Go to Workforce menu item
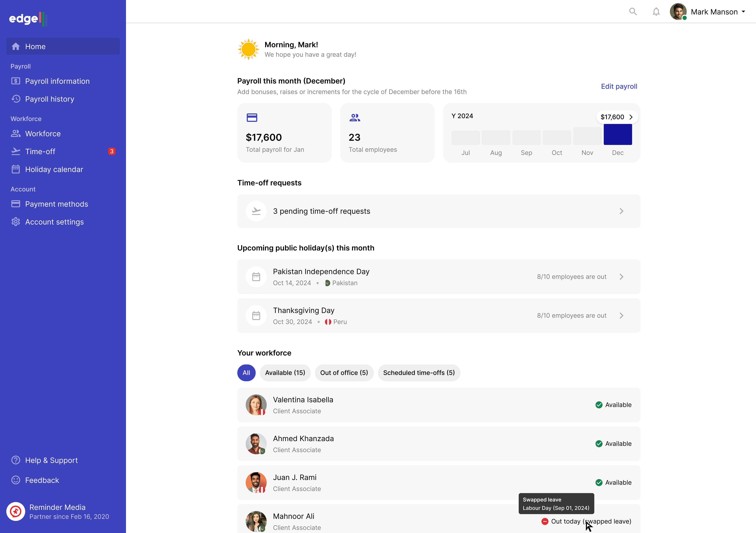 43,134
